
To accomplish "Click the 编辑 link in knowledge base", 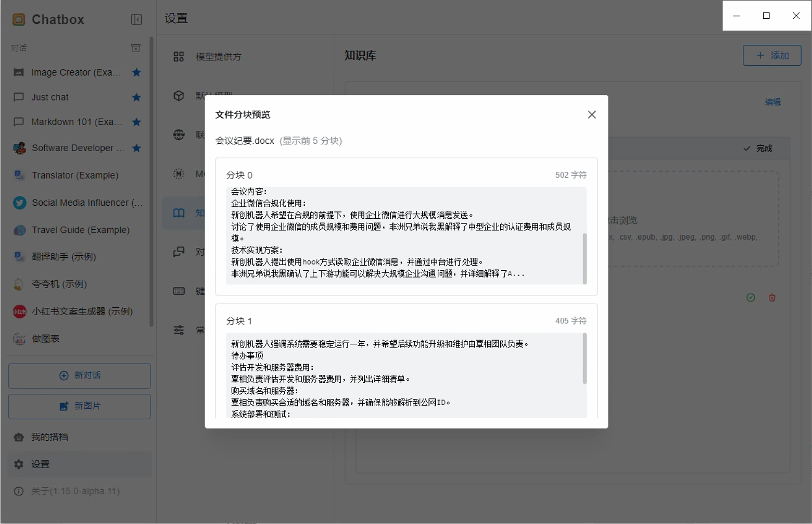I will tap(772, 102).
